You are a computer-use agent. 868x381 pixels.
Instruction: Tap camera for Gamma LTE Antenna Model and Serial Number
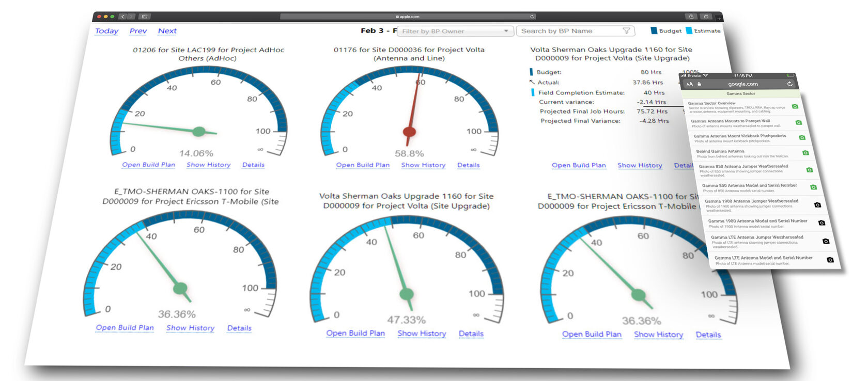click(x=830, y=260)
